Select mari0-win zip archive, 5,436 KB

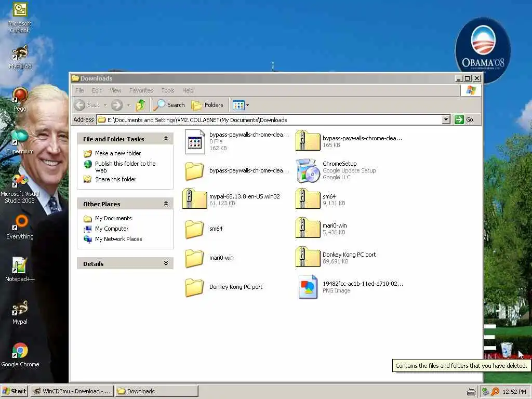tap(321, 229)
